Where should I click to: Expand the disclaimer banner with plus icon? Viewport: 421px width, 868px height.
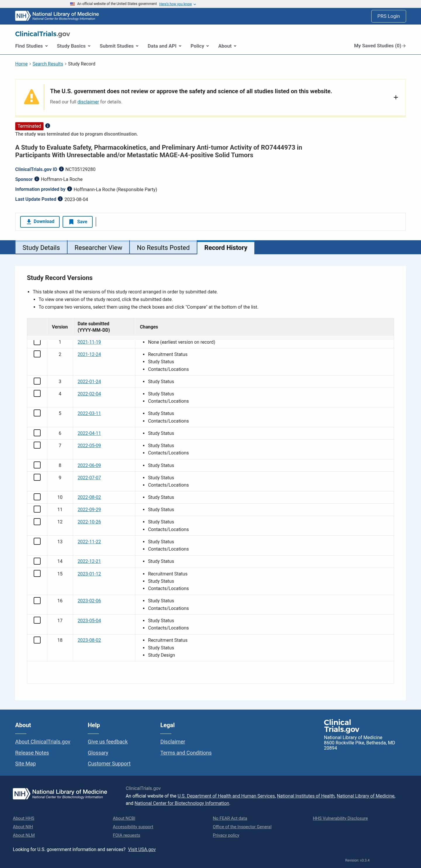396,97
